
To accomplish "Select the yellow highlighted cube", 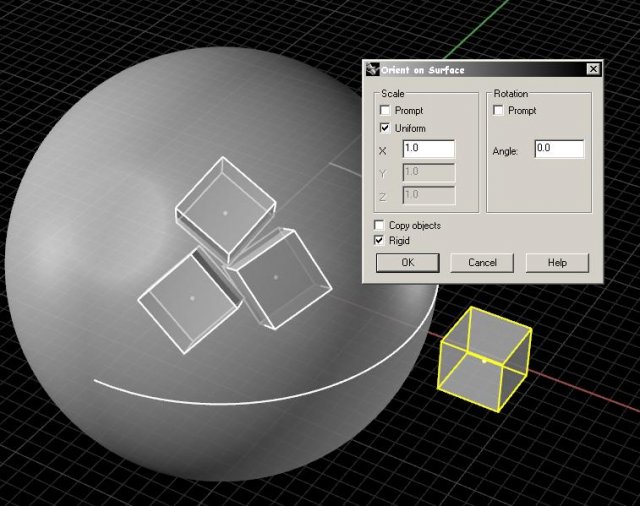I will 484,358.
